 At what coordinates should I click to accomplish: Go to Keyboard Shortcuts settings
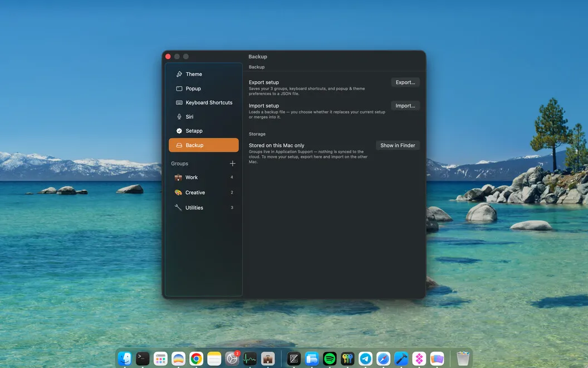click(204, 103)
